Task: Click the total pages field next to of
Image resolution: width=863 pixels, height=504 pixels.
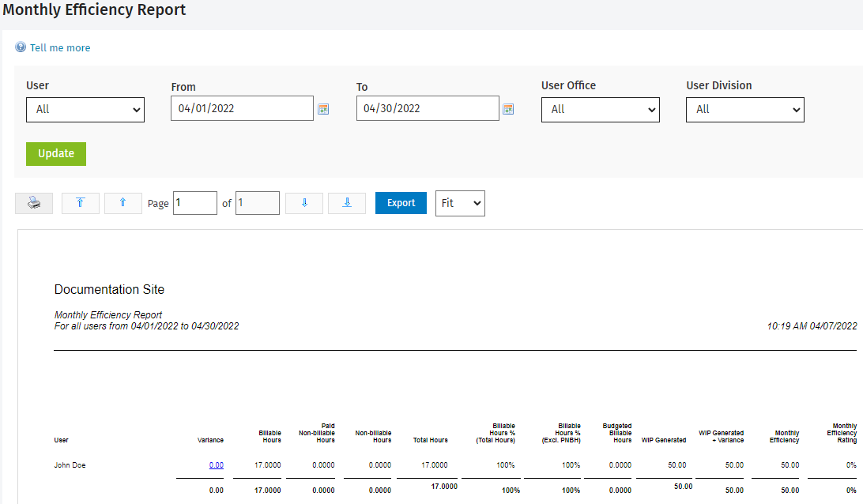Action: (257, 202)
